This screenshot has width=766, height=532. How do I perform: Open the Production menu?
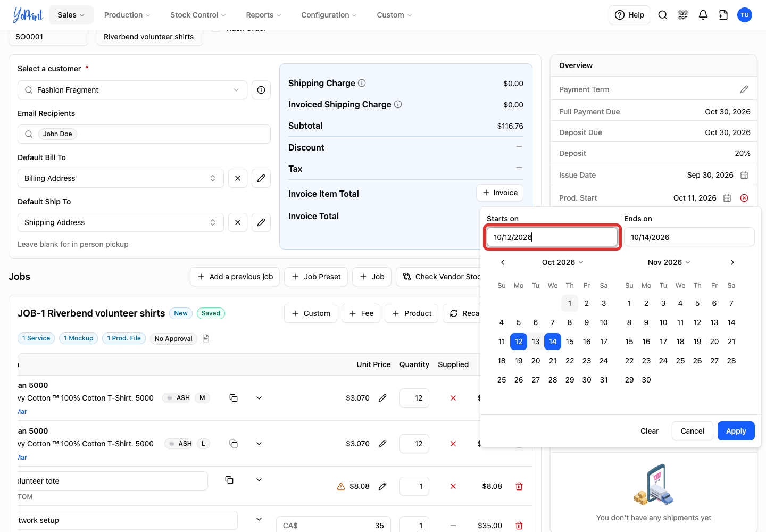[127, 15]
